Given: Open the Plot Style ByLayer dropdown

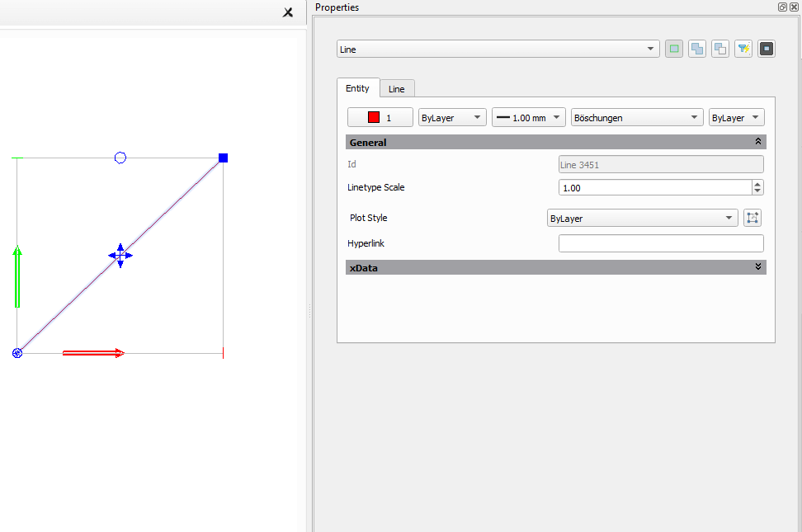Looking at the screenshot, I should coord(643,219).
